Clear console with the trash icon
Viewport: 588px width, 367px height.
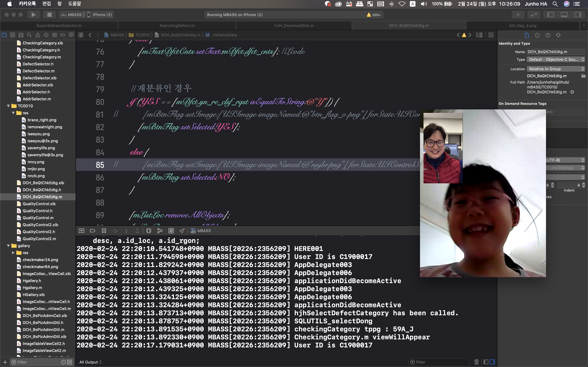point(476,362)
